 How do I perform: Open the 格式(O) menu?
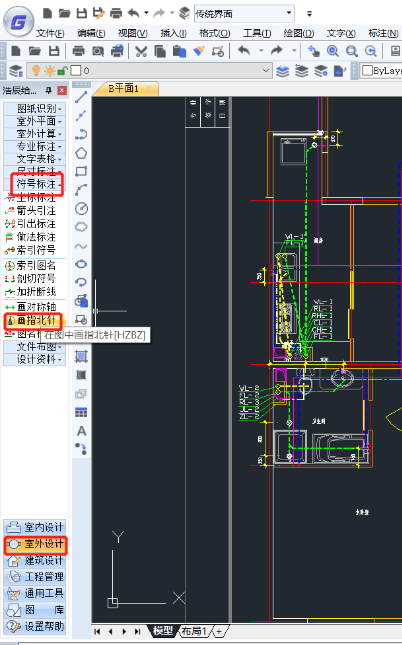pos(214,33)
